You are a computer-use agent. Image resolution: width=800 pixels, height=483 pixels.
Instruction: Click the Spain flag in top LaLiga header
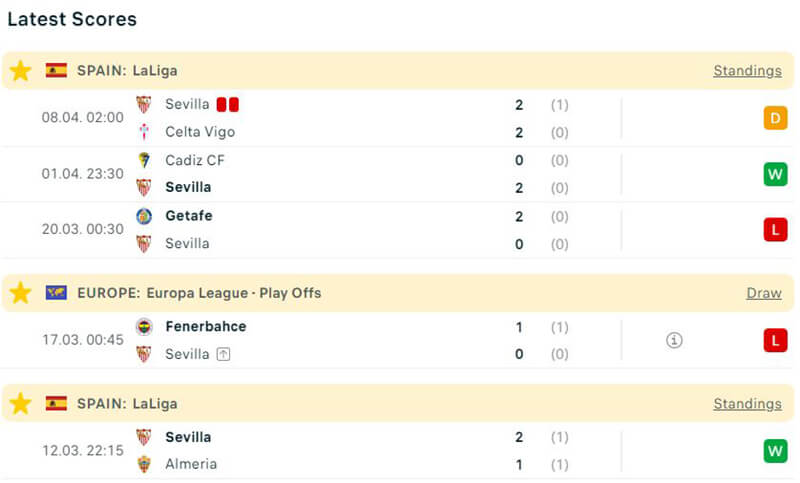coord(56,71)
